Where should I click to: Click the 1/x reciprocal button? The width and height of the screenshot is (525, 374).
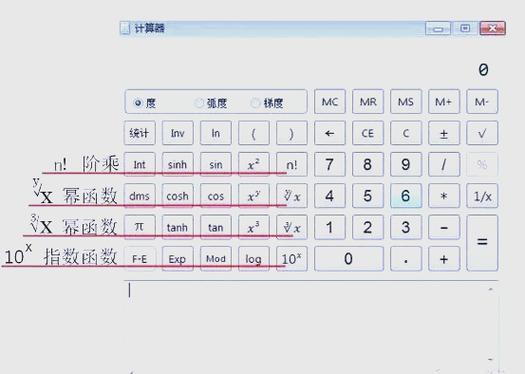[482, 196]
